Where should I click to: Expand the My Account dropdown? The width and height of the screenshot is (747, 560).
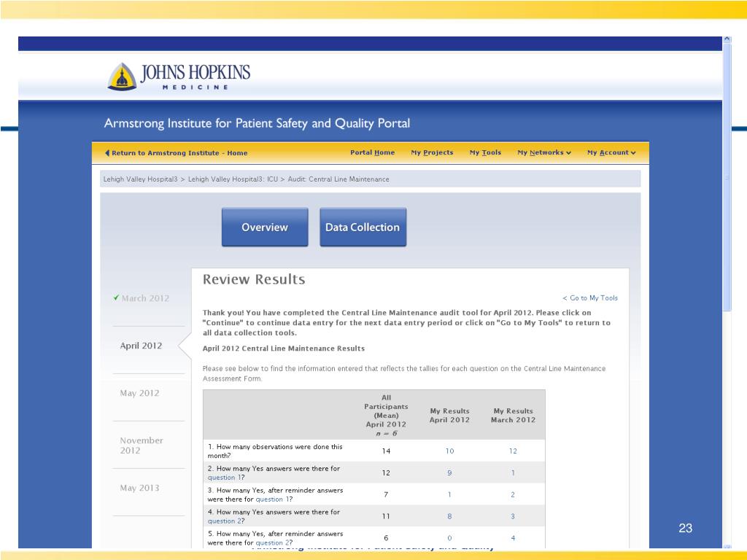click(611, 152)
